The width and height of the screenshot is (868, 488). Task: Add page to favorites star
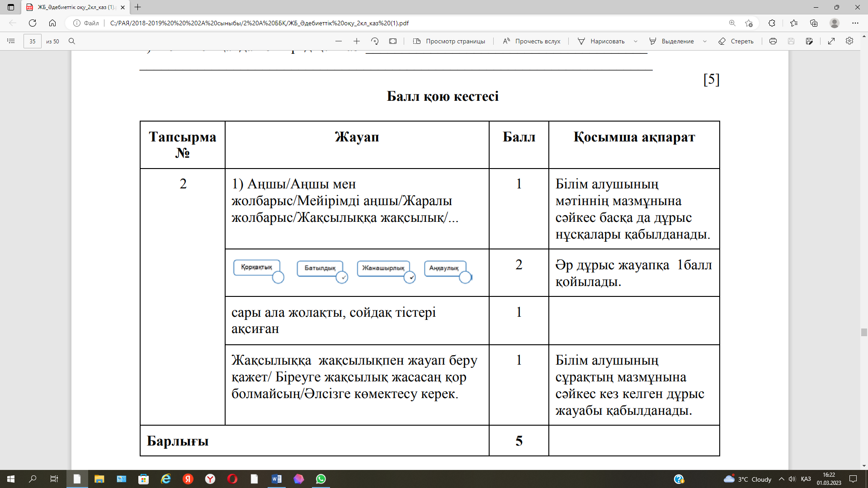pos(749,23)
